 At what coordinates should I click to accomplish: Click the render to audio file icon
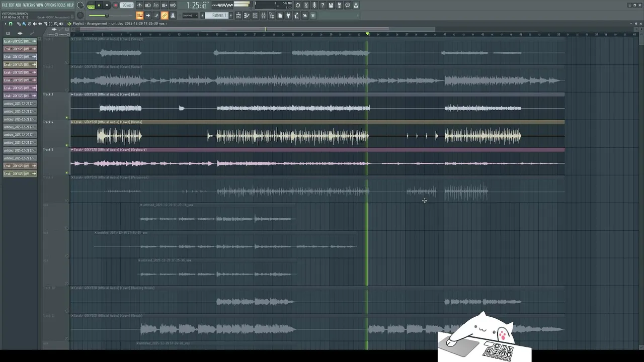[x=339, y=6]
